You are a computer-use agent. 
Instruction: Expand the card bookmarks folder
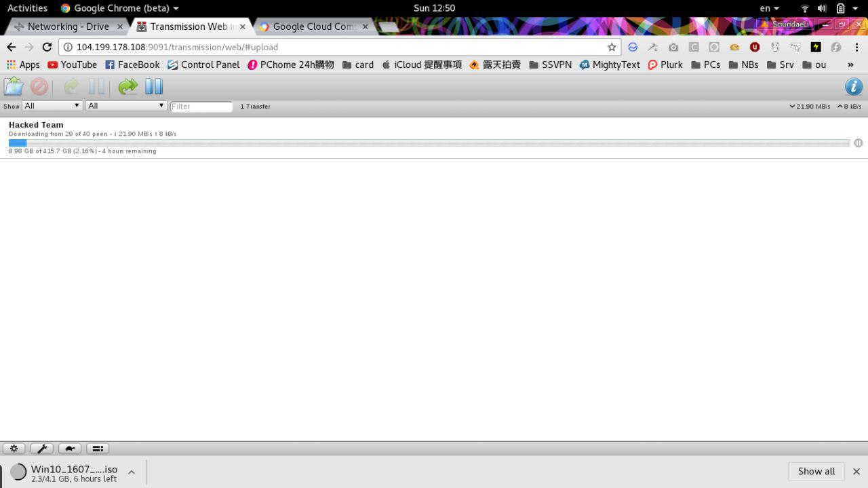pos(358,64)
